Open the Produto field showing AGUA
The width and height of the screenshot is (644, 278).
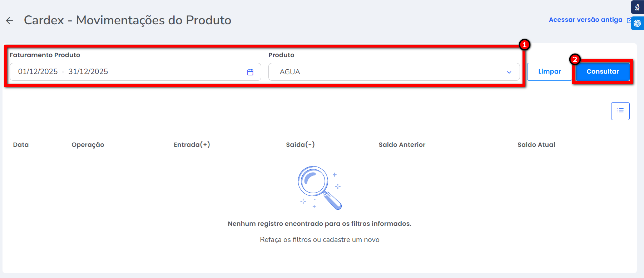(x=386, y=72)
